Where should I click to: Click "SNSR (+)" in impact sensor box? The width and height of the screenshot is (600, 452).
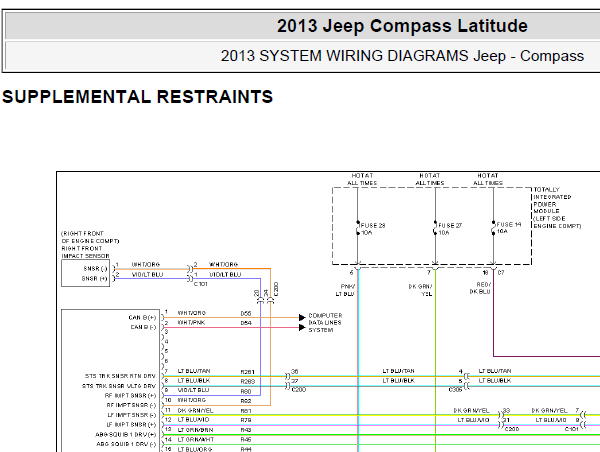click(x=95, y=279)
